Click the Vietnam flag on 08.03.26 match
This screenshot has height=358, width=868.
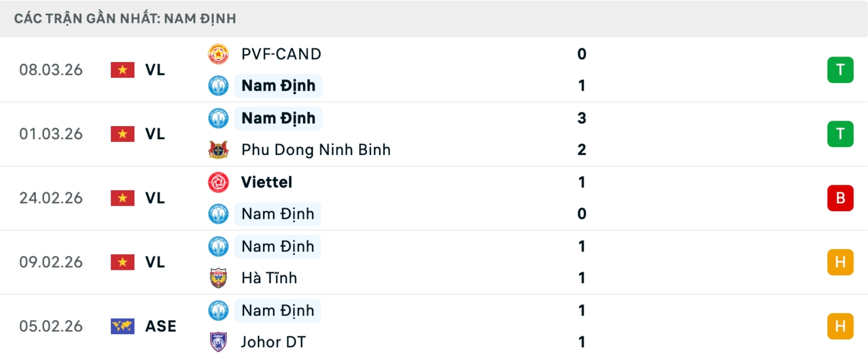click(123, 70)
